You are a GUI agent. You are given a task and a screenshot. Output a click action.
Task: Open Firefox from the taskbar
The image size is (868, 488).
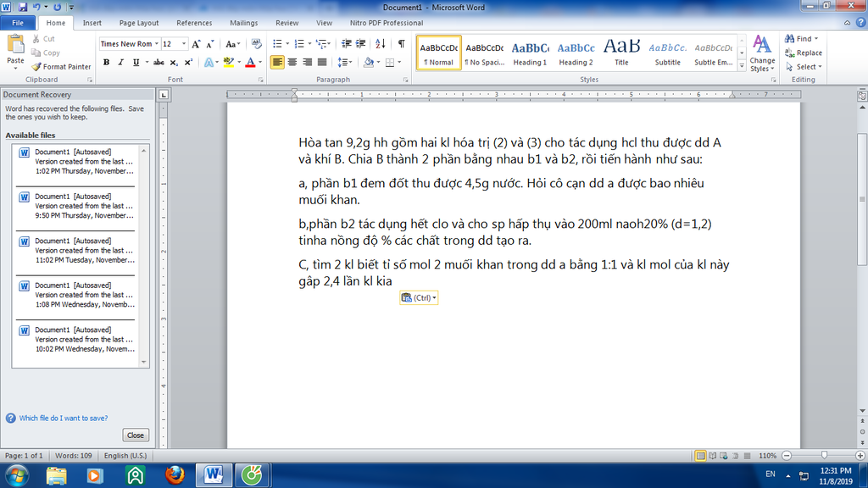(x=175, y=475)
